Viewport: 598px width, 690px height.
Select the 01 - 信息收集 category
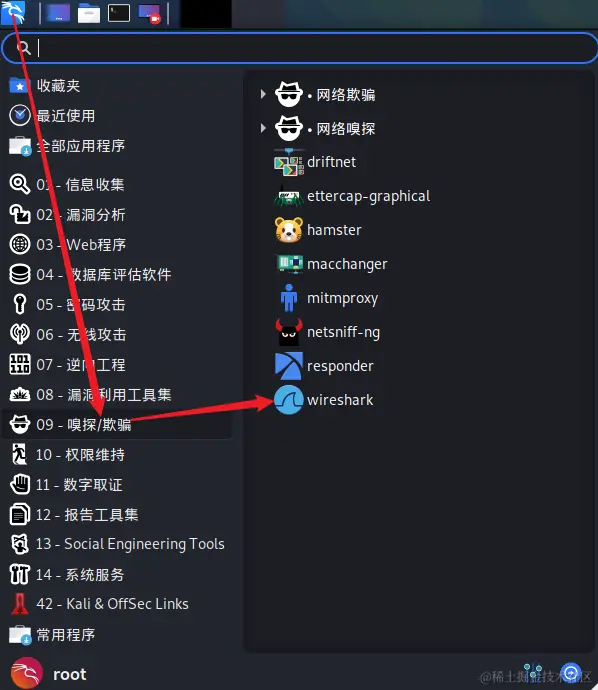pyautogui.click(x=67, y=184)
